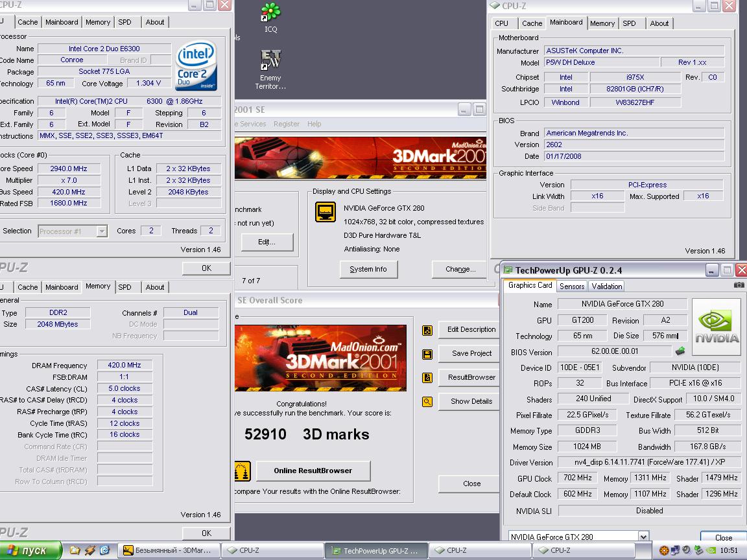Click the GPU-Z camera screenshot icon
Image resolution: width=747 pixels, height=560 pixels.
pos(739,285)
